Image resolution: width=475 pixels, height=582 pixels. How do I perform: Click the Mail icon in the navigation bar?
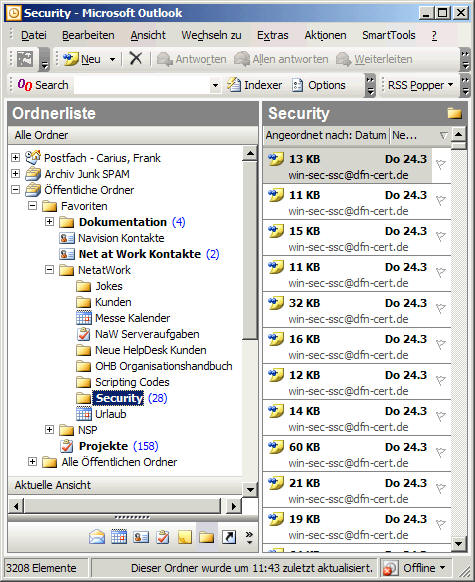pyautogui.click(x=97, y=537)
